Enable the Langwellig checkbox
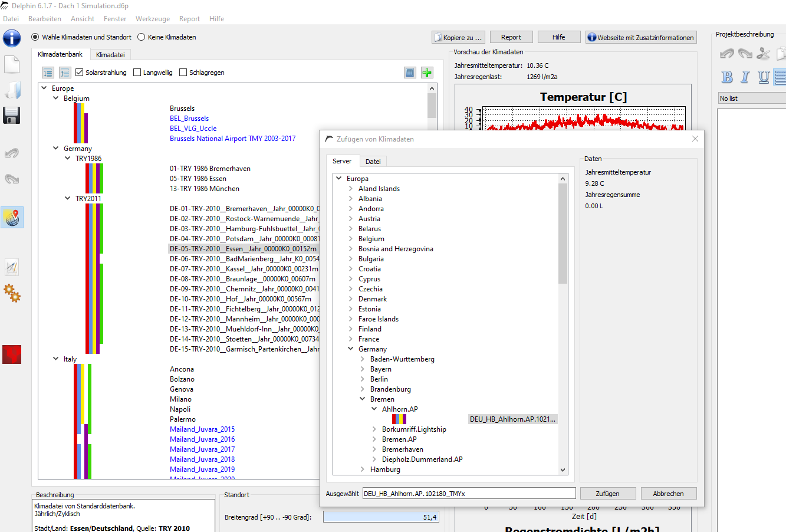Screen dimensions: 786x532 [x=137, y=73]
